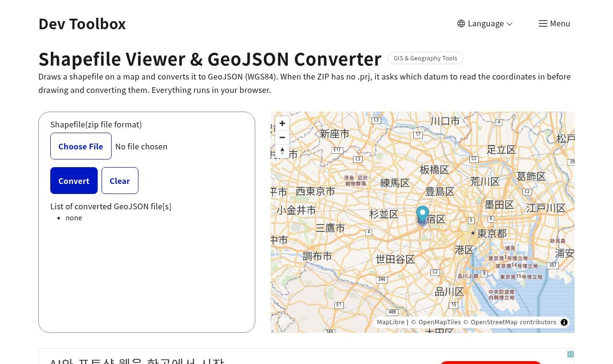613x364 pixels.
Task: Click the 'No file chosen' text
Action: 141,147
